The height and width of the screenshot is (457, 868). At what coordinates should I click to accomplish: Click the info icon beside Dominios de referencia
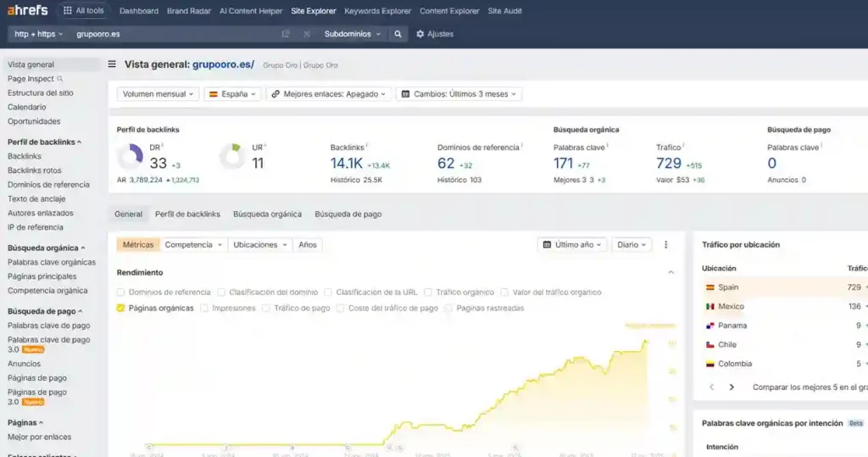tap(522, 146)
